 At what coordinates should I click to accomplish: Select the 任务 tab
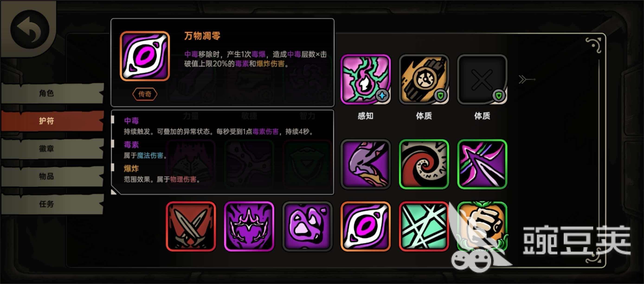tap(52, 204)
